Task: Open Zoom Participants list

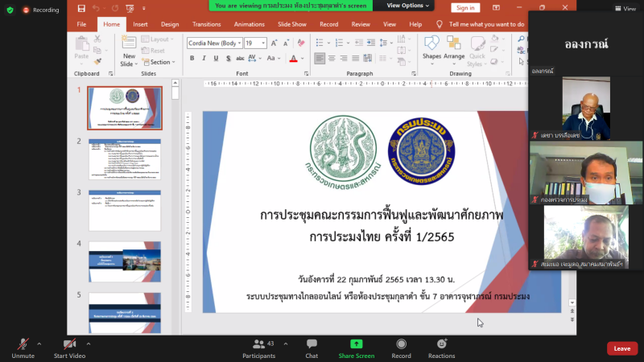Action: coord(258,348)
